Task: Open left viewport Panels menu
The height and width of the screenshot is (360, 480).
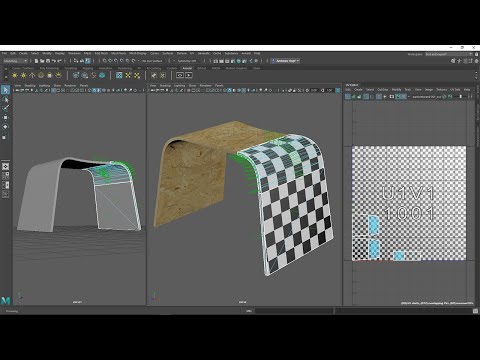Action: pyautogui.click(x=84, y=86)
